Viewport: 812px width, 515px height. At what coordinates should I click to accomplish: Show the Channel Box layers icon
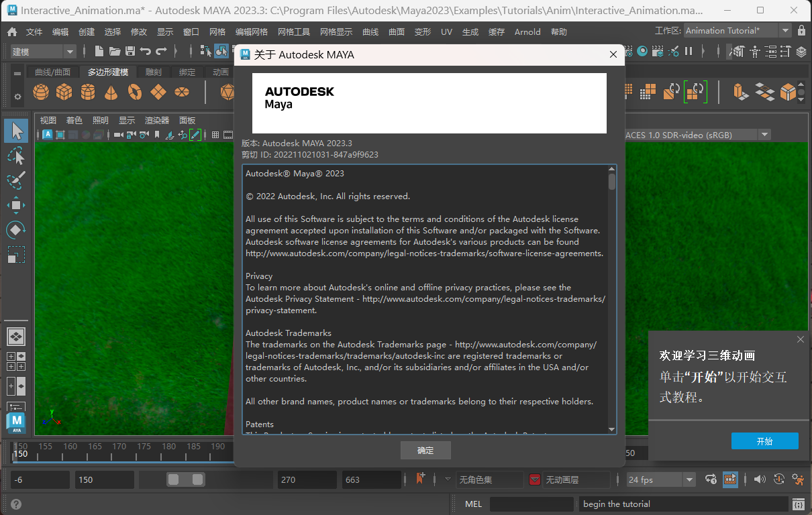(x=801, y=51)
